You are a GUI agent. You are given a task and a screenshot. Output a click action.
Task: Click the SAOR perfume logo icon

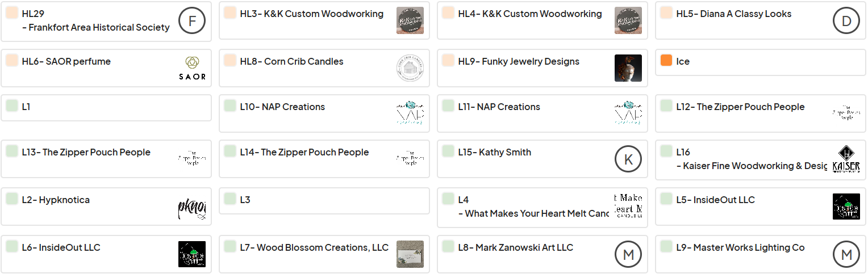(192, 68)
